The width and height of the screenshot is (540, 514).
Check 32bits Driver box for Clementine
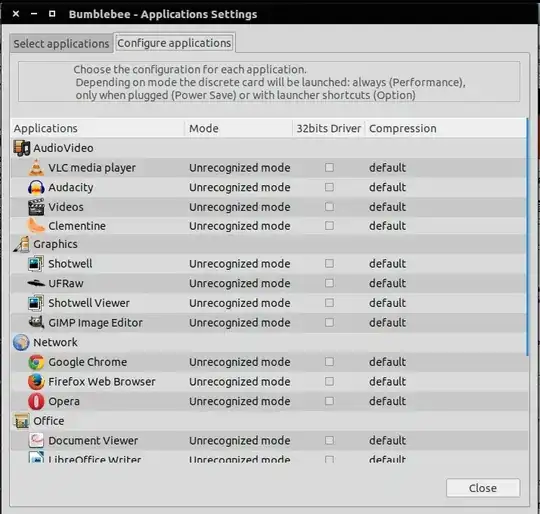329,226
